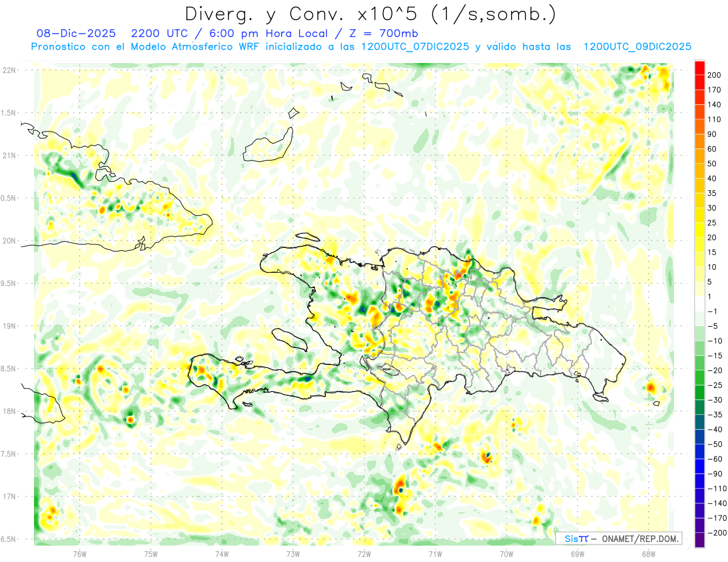Image resolution: width=728 pixels, height=562 pixels.
Task: Click the latitude label '7.5N'
Action: (x=9, y=454)
